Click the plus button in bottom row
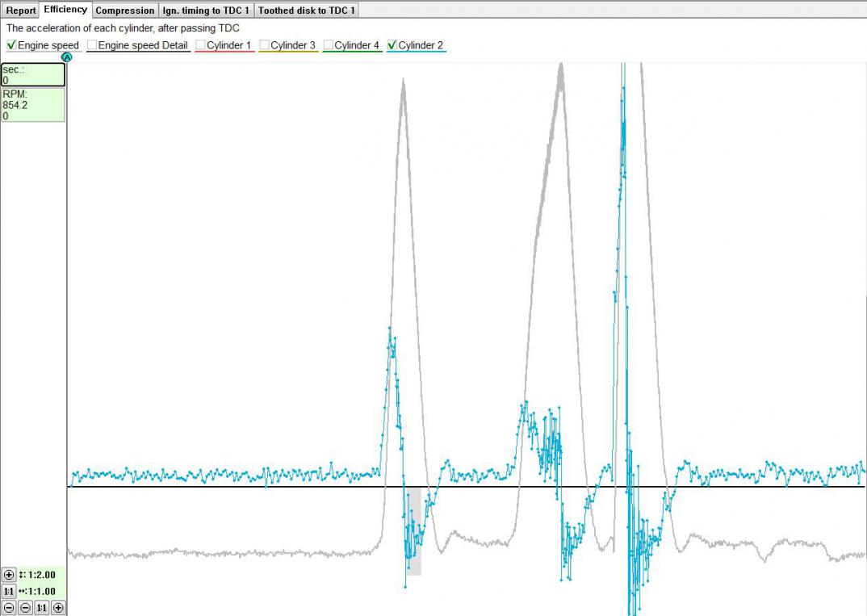Screen dimensions: 867x616 [58, 607]
